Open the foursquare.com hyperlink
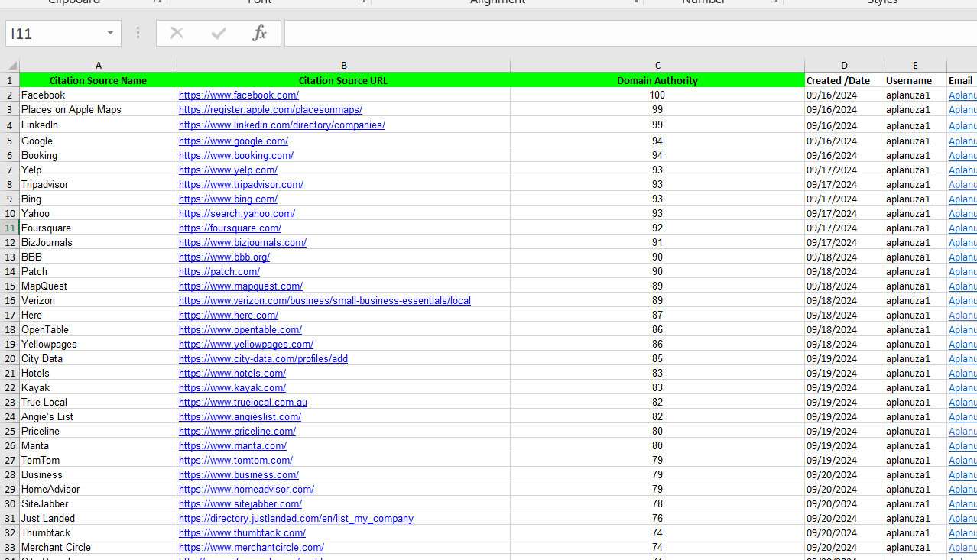The width and height of the screenshot is (977, 560). click(x=230, y=228)
